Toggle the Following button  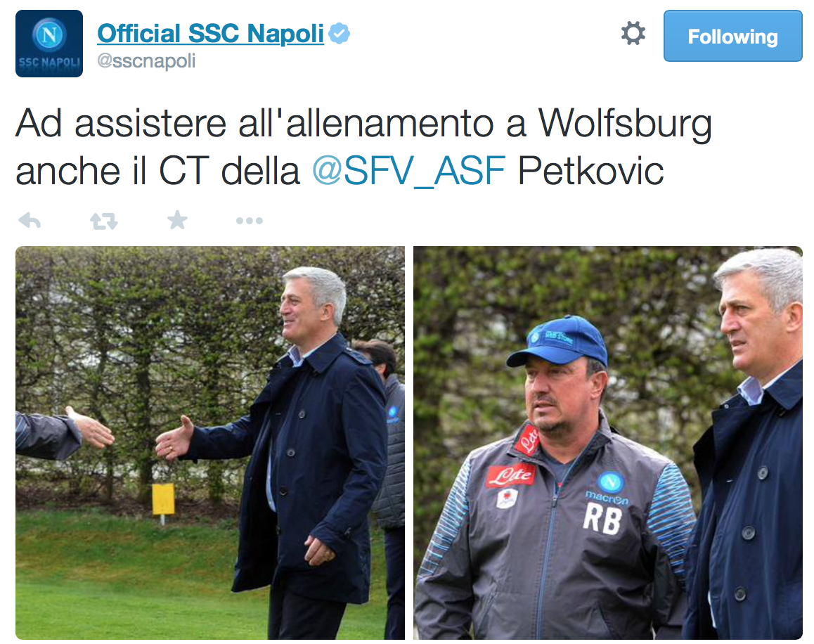[732, 36]
